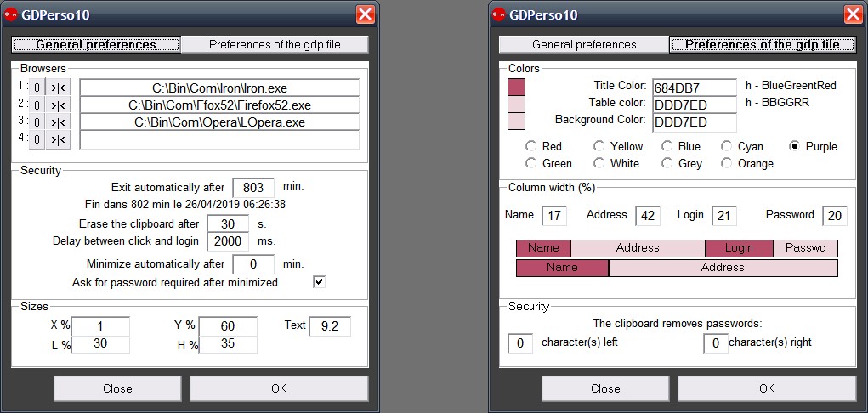
Task: Edit the Title Color hex field 684DB7
Action: tap(695, 88)
